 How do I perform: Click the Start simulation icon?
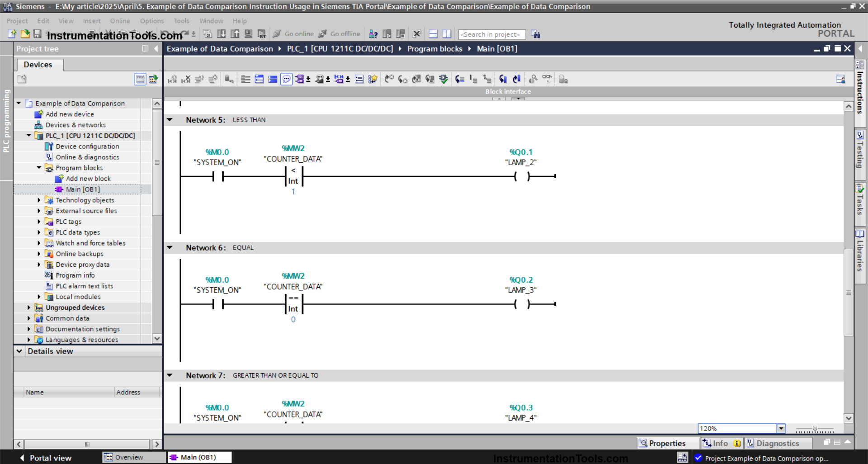click(248, 34)
